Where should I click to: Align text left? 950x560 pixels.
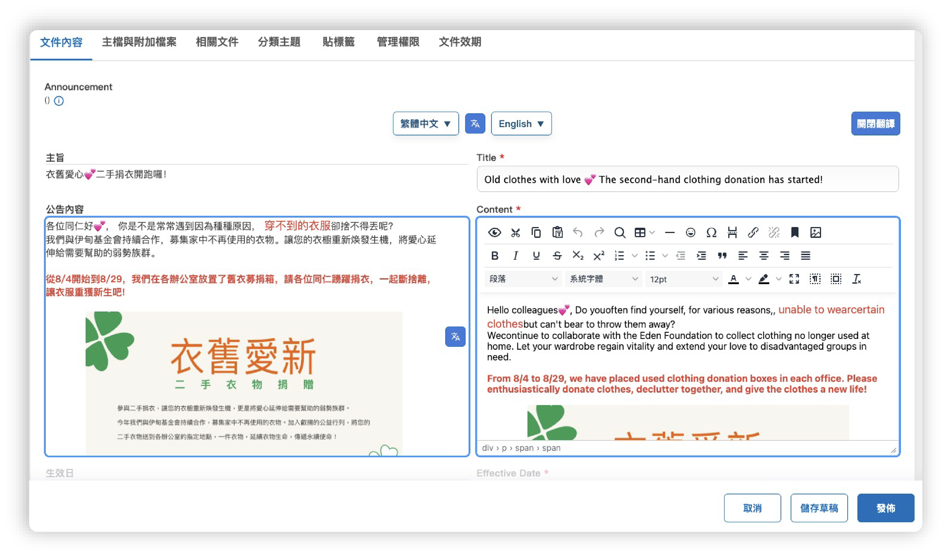(743, 256)
